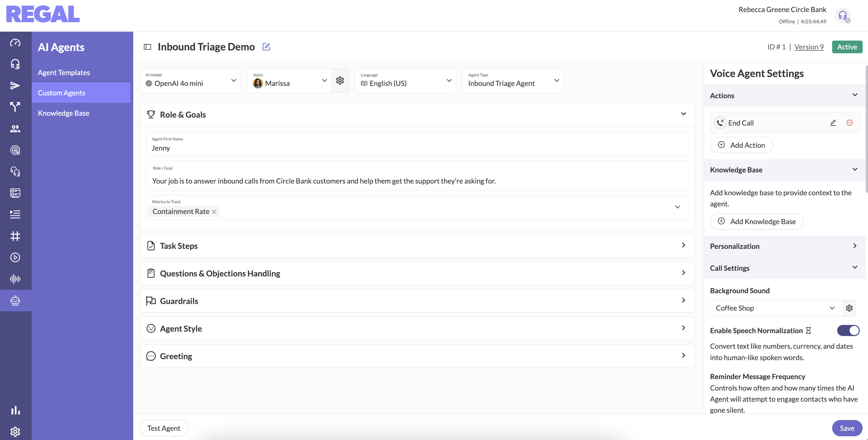Click the Add Action button
Image resolution: width=868 pixels, height=440 pixels.
pos(741,145)
